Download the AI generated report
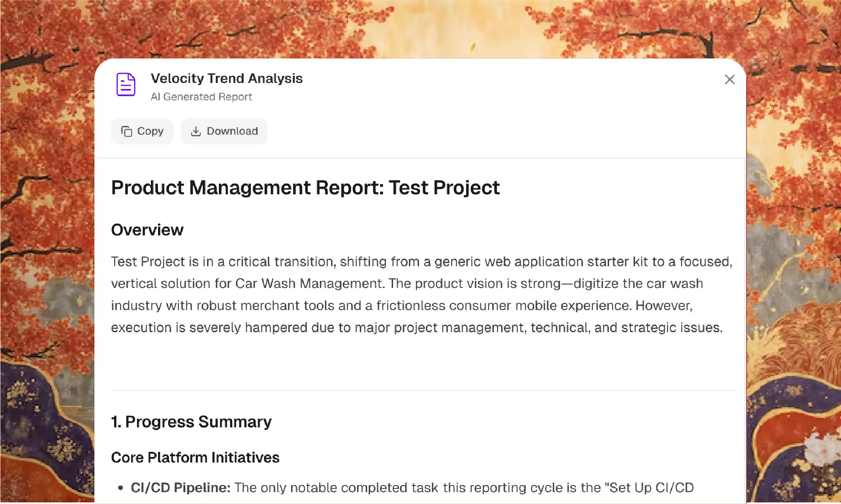841x504 pixels. coord(224,131)
